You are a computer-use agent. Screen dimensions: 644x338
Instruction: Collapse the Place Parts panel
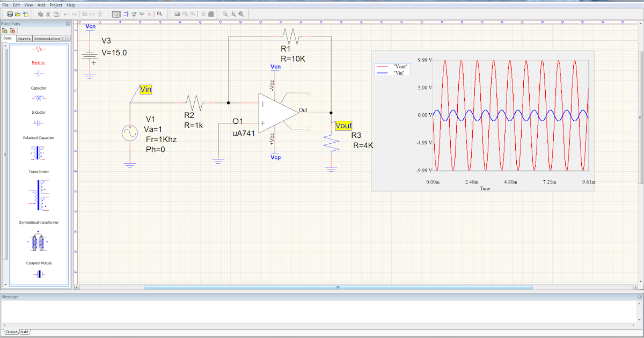click(68, 24)
